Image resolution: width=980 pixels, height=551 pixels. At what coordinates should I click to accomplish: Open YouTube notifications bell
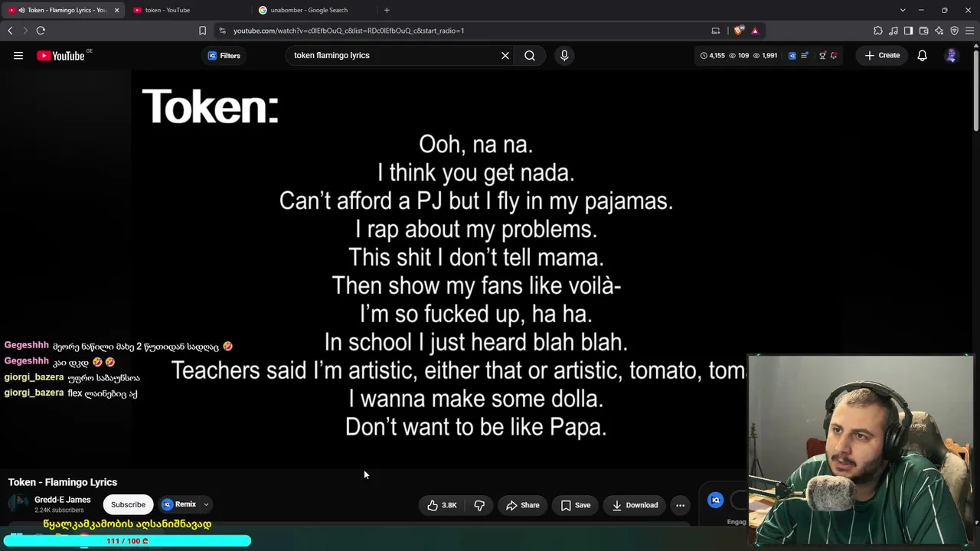coord(923,55)
